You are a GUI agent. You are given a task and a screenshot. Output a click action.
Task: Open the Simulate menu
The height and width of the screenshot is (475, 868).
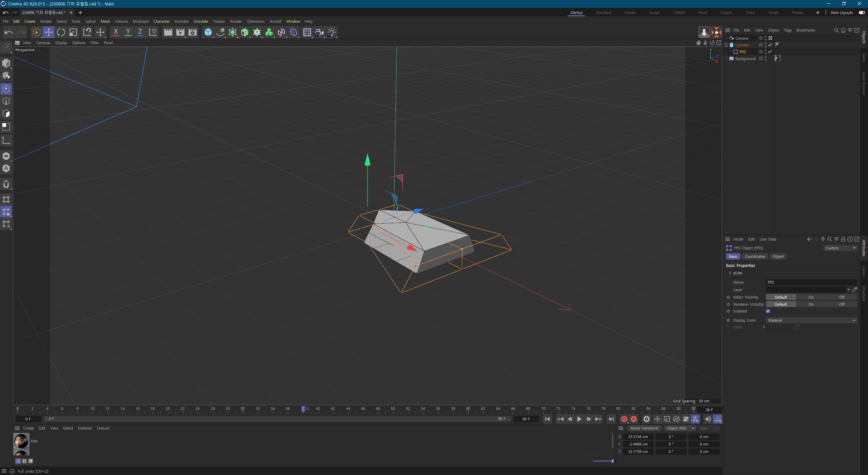point(201,21)
